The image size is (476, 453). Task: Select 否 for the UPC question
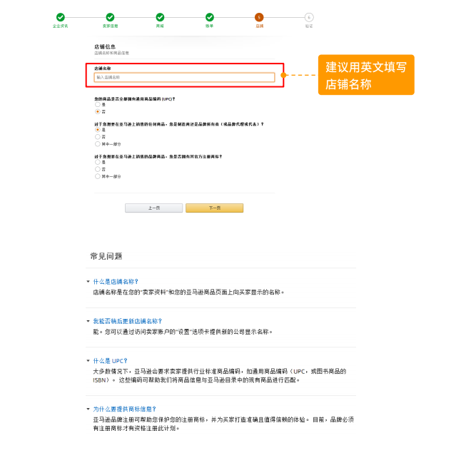(97, 111)
